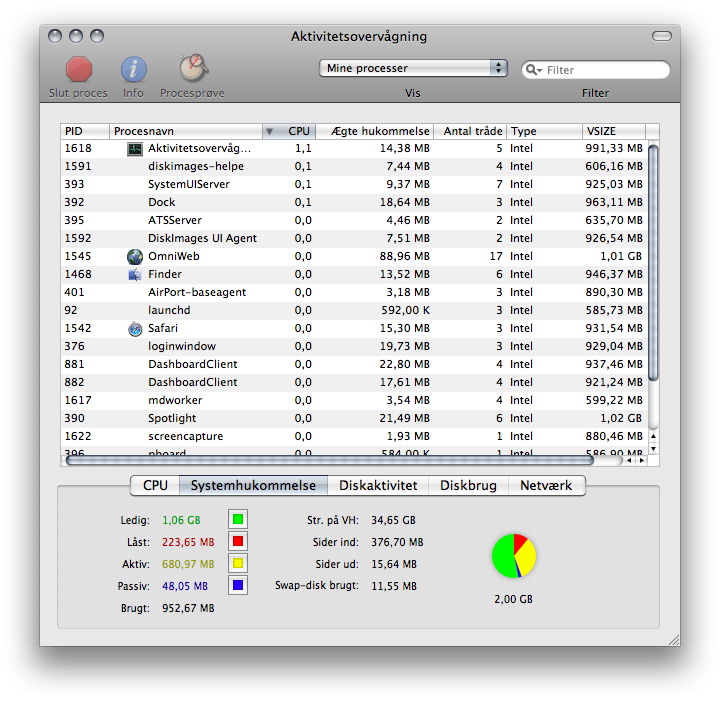
Task: Click the vertical scrollbar thumb
Action: [653, 262]
